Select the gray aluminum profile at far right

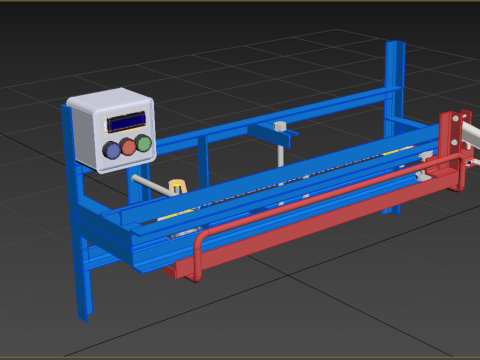pyautogui.click(x=471, y=133)
